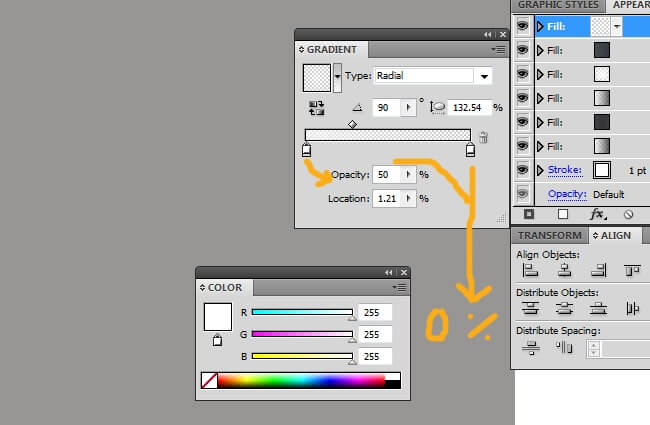The width and height of the screenshot is (650, 425).
Task: Click Vertical Distribute Center icon
Action: (x=564, y=308)
